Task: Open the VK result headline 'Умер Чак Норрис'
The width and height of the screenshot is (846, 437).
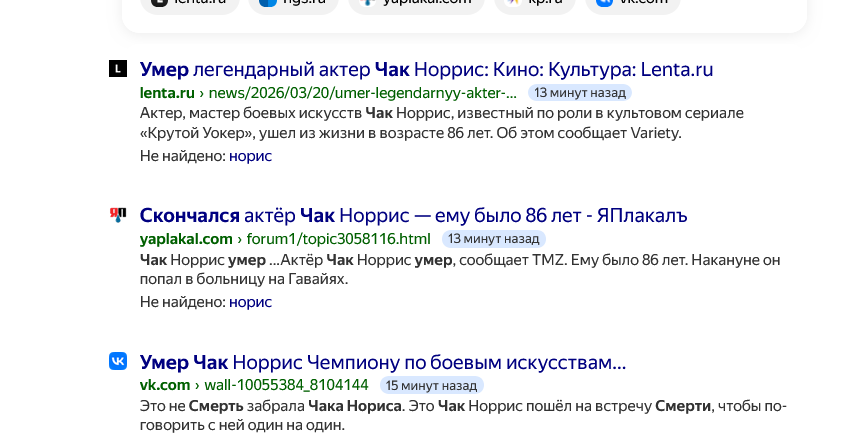Action: (x=382, y=362)
